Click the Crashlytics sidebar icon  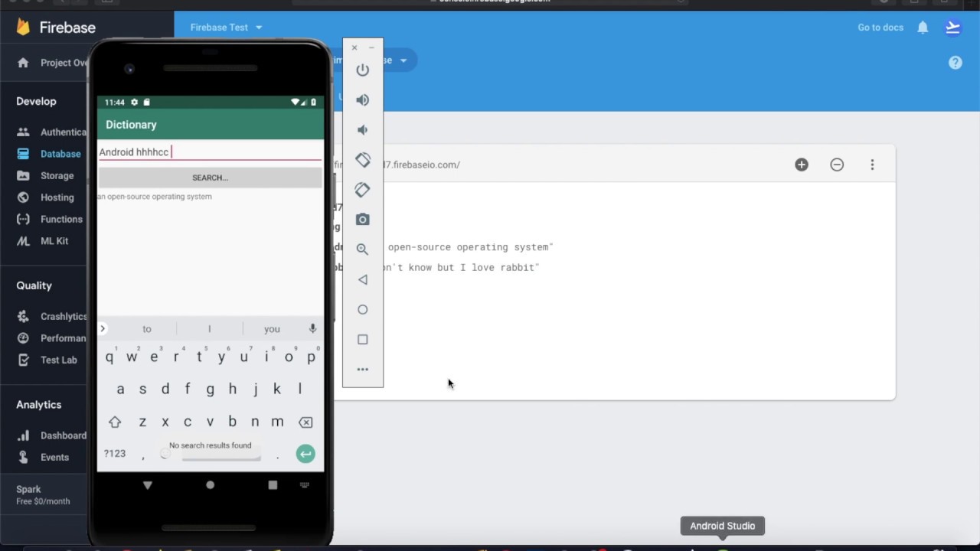24,316
